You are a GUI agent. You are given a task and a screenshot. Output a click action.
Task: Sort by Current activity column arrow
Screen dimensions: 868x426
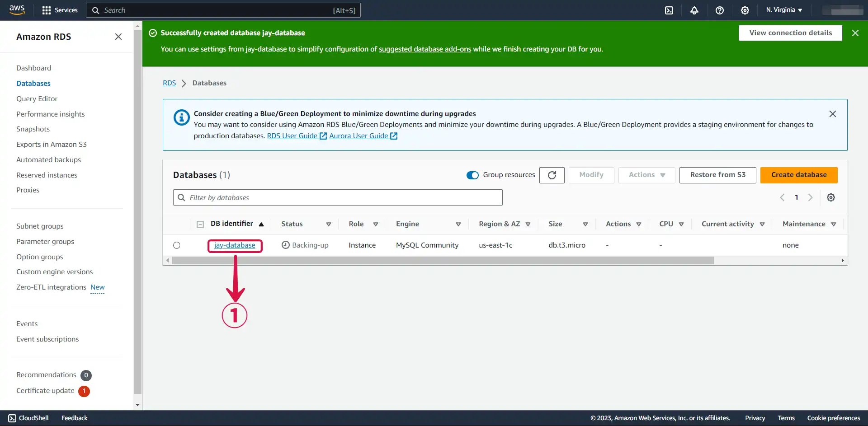[x=762, y=225]
